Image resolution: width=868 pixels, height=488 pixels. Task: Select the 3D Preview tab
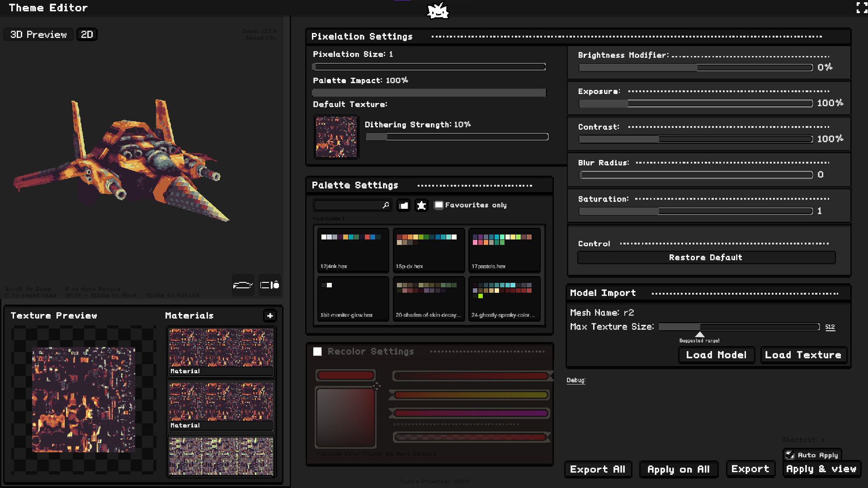point(38,34)
